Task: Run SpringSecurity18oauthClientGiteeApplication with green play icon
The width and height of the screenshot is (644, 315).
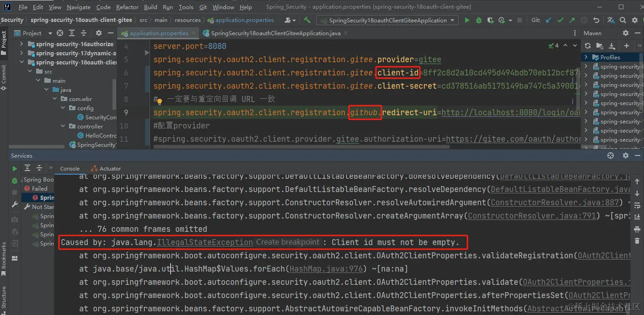Action: pos(467,20)
